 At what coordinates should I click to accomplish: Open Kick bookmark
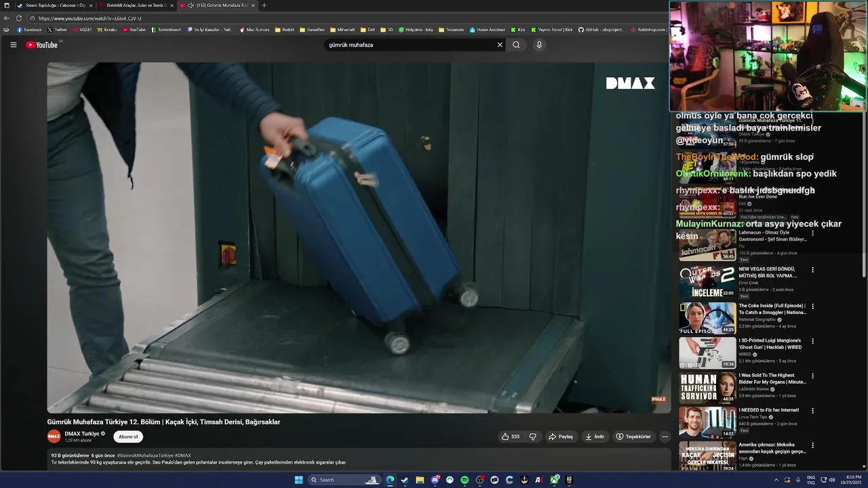pyautogui.click(x=518, y=30)
